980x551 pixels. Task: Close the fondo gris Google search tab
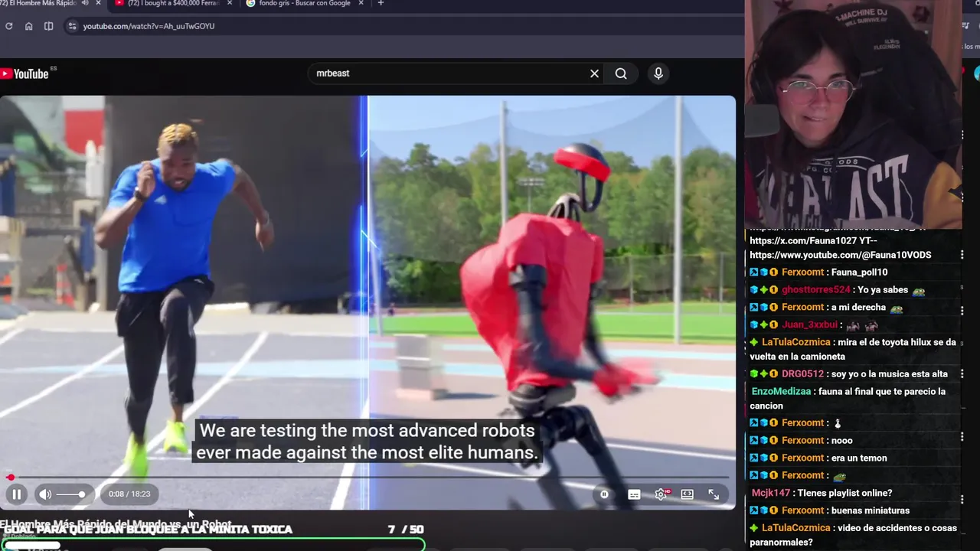[x=361, y=3]
